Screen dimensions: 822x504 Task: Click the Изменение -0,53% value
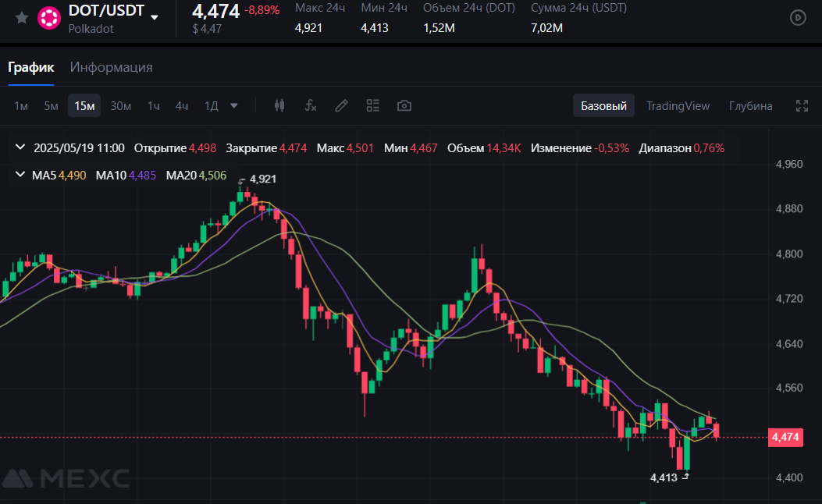pos(611,148)
